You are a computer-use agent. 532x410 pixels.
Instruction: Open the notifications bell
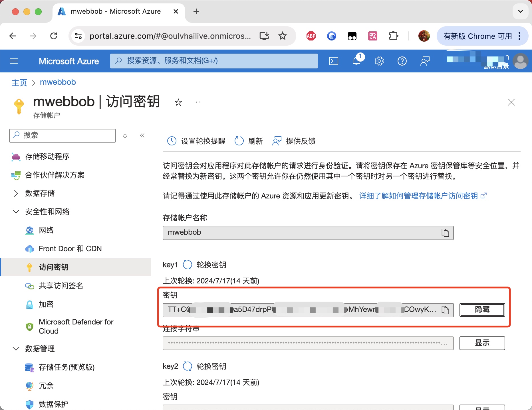click(x=356, y=61)
